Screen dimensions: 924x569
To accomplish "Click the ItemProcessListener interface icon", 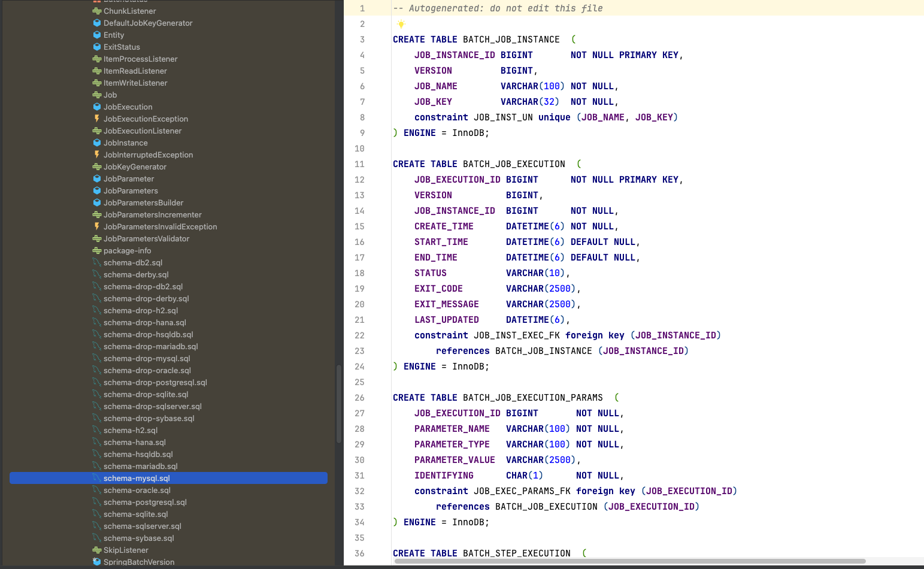I will pyautogui.click(x=97, y=59).
